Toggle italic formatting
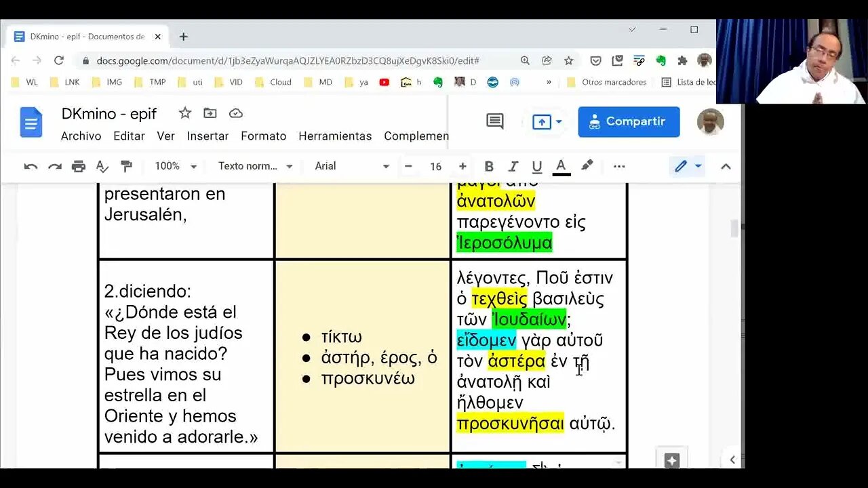 click(x=513, y=166)
